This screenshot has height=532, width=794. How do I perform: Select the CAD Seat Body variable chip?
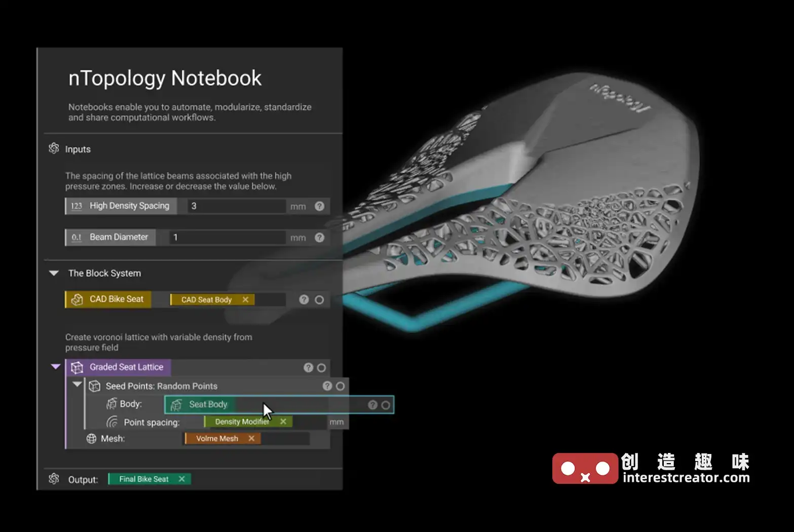212,299
